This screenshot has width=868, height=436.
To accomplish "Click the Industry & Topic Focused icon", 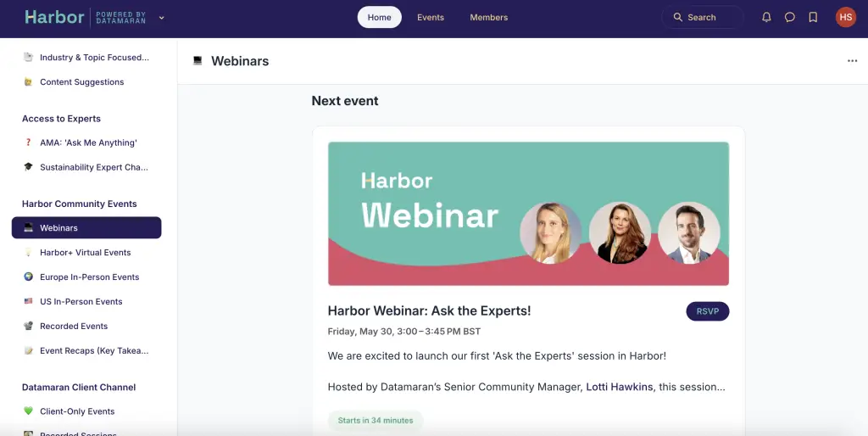I will pos(28,57).
